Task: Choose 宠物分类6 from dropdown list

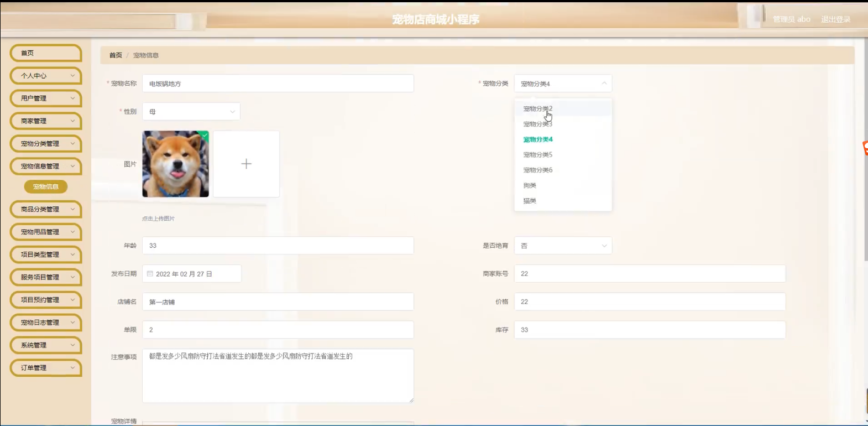Action: point(563,170)
